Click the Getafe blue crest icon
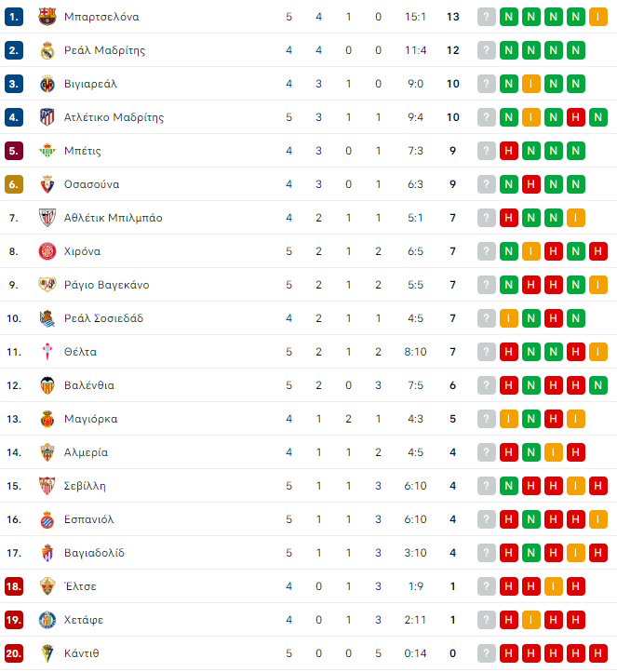 click(x=47, y=620)
